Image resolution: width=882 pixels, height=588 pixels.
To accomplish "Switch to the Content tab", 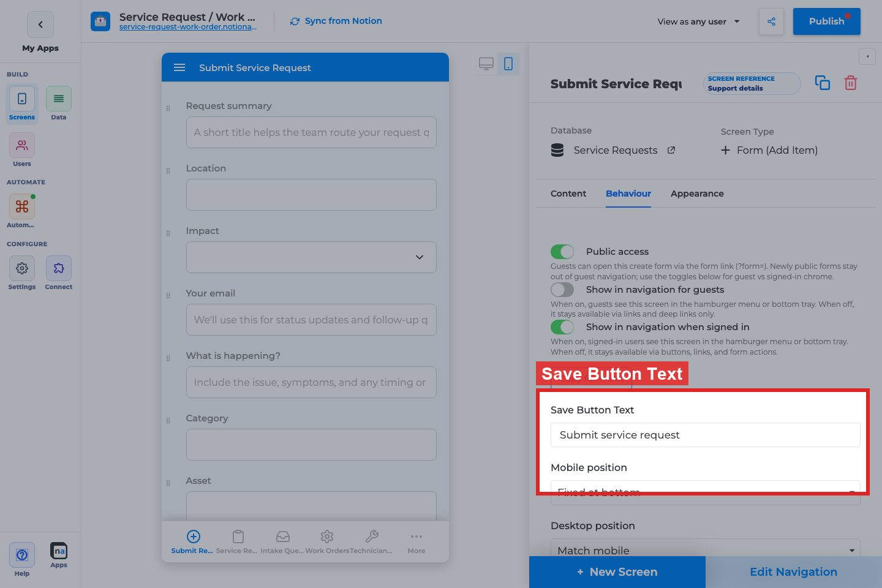I will point(568,194).
